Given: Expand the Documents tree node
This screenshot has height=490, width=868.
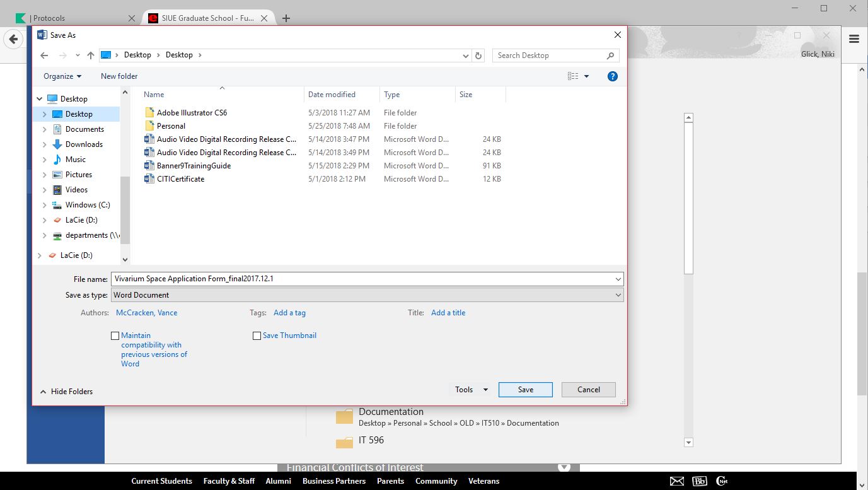Looking at the screenshot, I should click(44, 129).
